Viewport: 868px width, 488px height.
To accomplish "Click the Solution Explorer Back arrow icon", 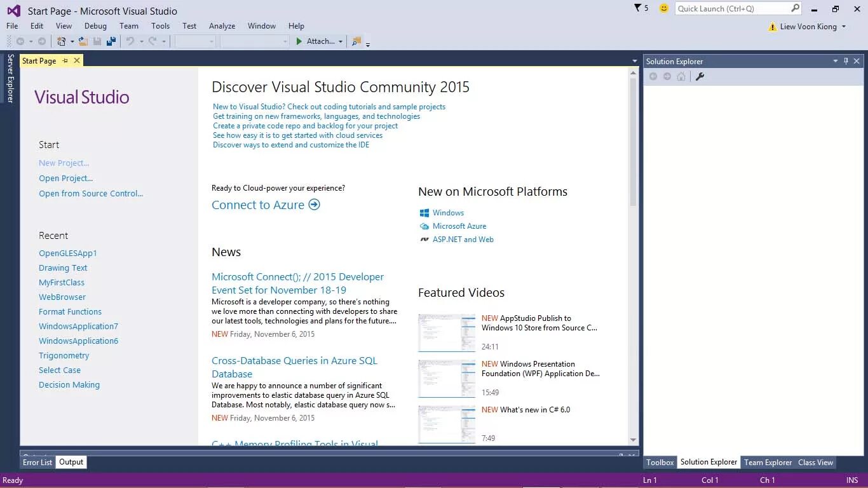I will 653,76.
